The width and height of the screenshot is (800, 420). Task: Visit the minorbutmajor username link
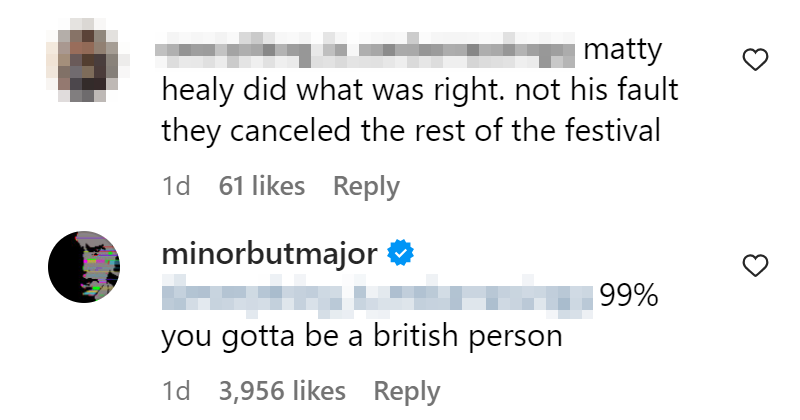pyautogui.click(x=269, y=254)
